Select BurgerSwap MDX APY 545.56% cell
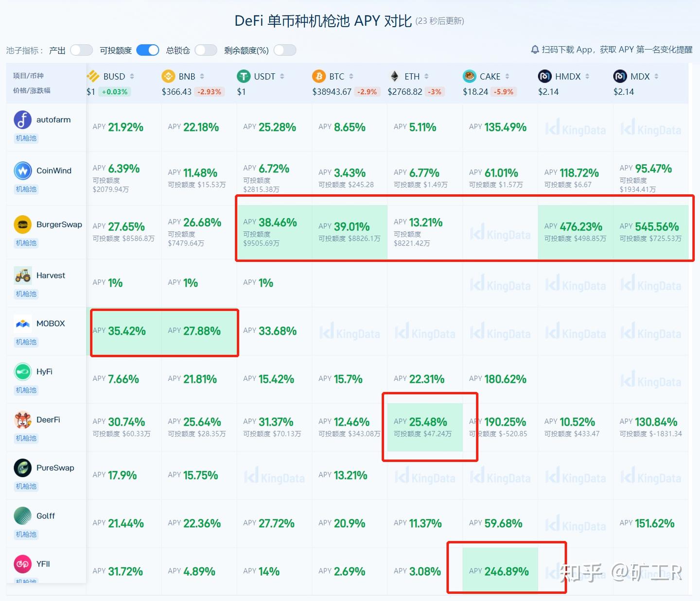 (x=651, y=232)
